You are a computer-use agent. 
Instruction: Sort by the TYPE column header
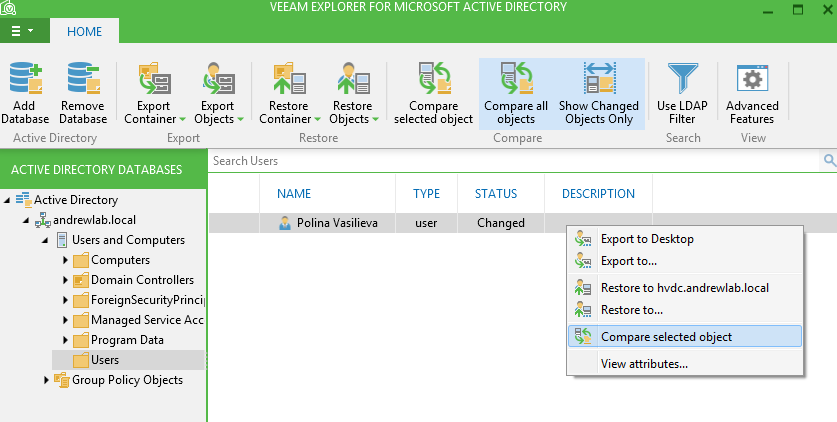point(427,194)
